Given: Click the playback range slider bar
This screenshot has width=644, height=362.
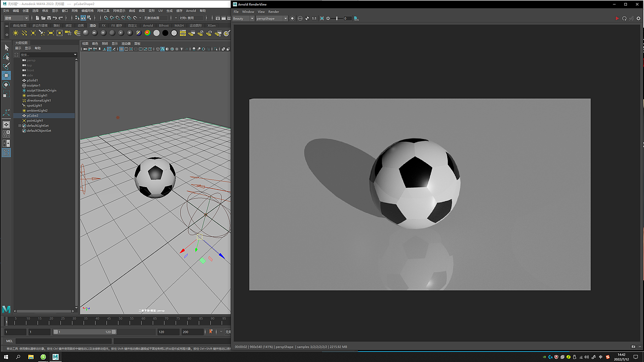Looking at the screenshot, I should click(x=85, y=332).
